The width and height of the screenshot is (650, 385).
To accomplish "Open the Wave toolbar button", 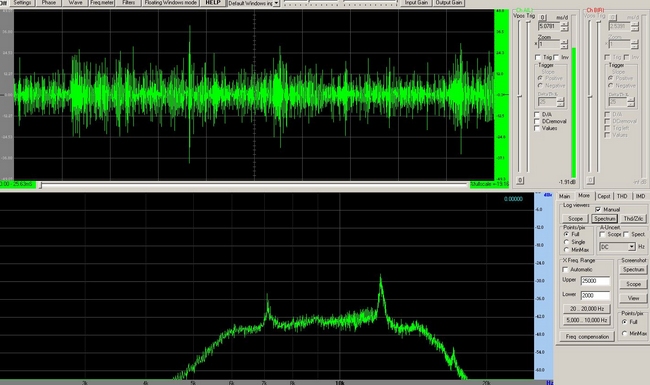I will point(75,2).
